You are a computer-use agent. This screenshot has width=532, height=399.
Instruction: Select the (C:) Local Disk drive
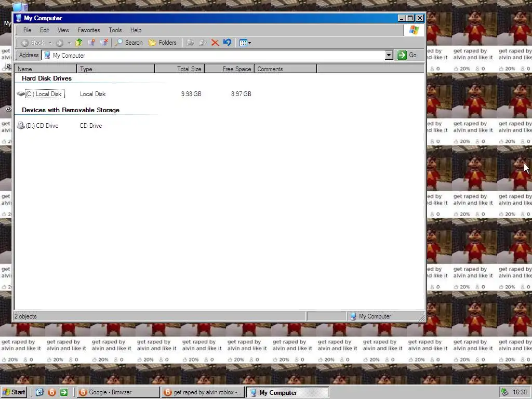click(45, 94)
